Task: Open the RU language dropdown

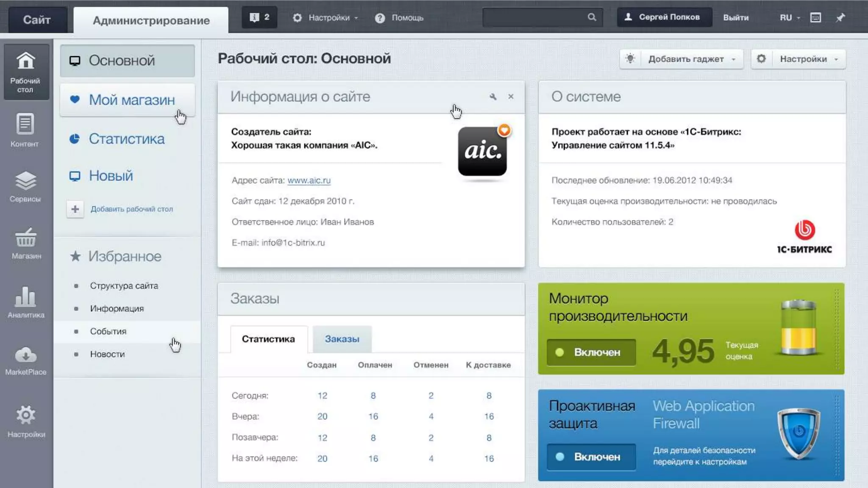Action: coord(789,17)
